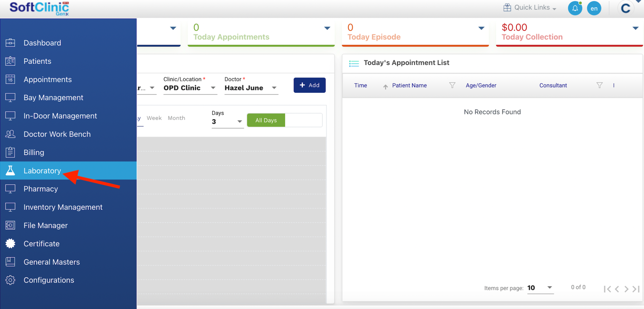Image resolution: width=644 pixels, height=309 pixels.
Task: Filter by Patient Name column icon
Action: point(452,85)
